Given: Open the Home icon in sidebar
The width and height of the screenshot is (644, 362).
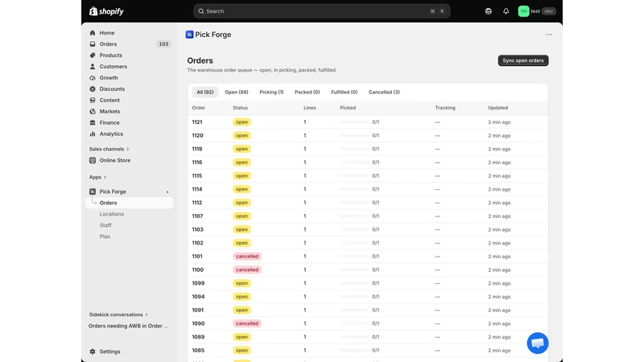Looking at the screenshot, I should pyautogui.click(x=93, y=33).
